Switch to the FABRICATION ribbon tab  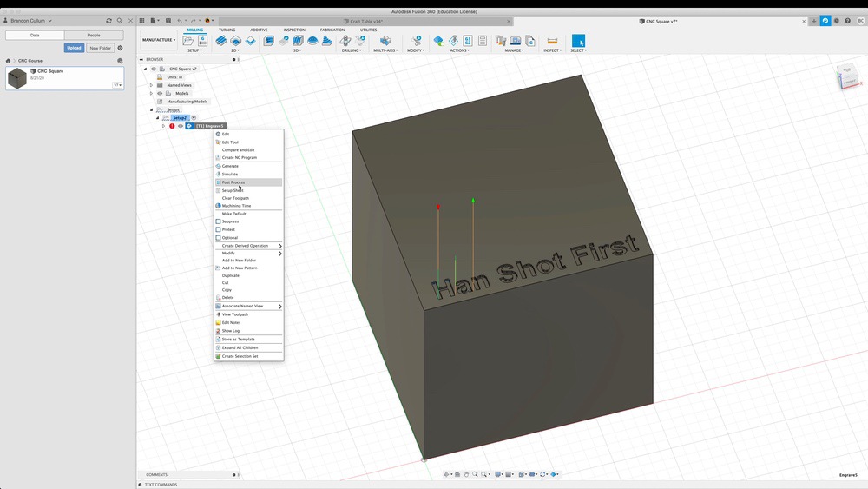(332, 30)
